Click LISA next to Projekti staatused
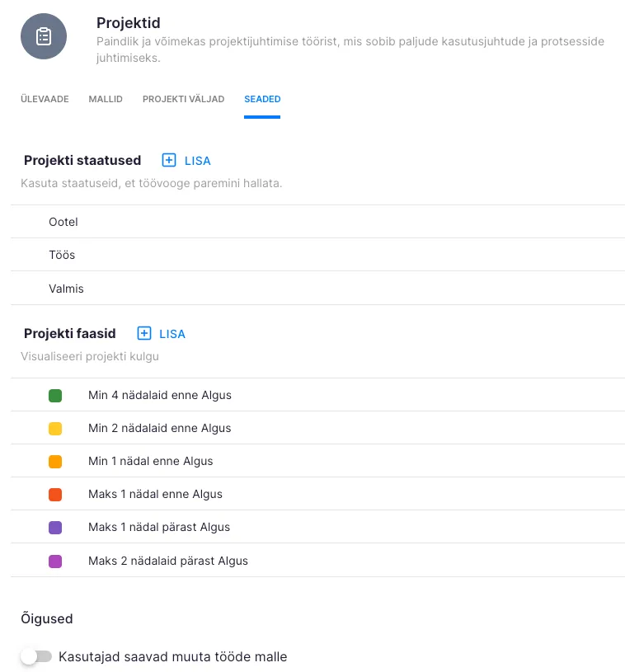The height and width of the screenshot is (672, 625). click(x=198, y=161)
